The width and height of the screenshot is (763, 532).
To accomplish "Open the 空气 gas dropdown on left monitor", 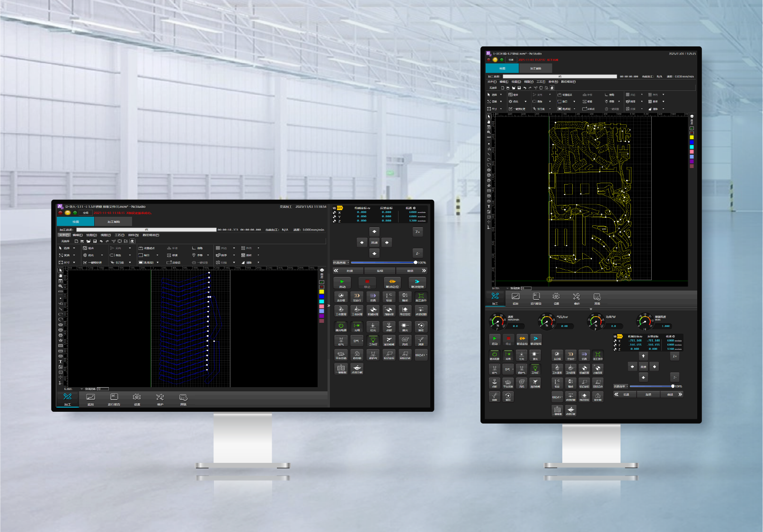I will (x=357, y=341).
